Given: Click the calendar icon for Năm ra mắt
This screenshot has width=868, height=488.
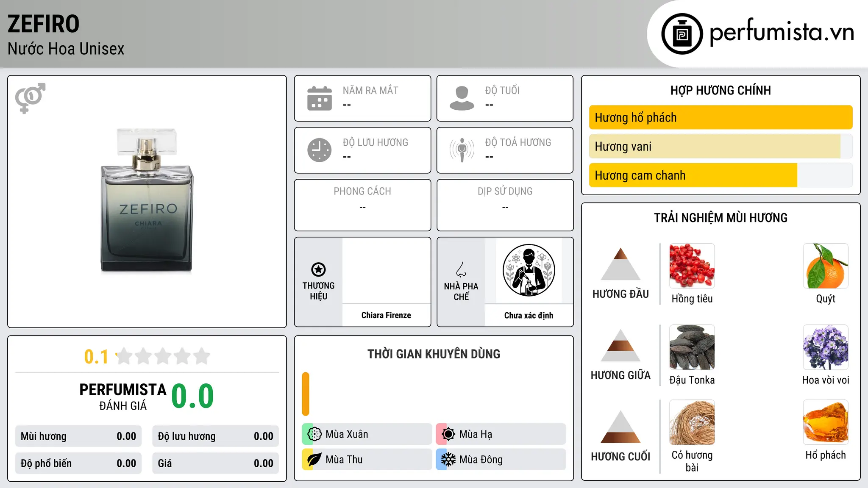Looking at the screenshot, I should [320, 98].
